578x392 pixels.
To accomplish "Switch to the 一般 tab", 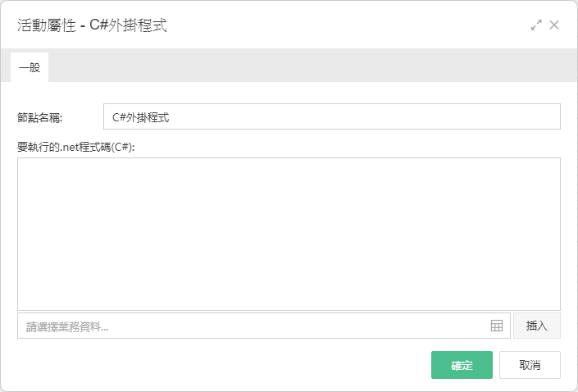I will (x=30, y=67).
